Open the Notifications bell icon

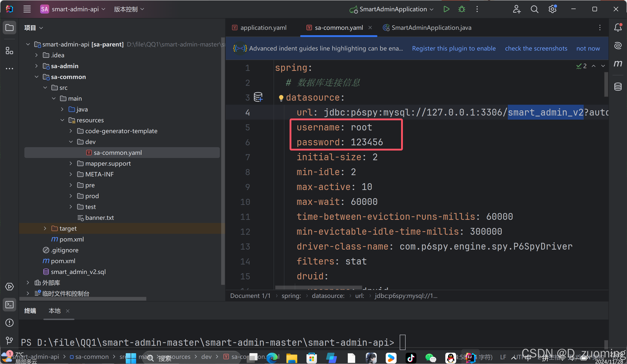(618, 27)
